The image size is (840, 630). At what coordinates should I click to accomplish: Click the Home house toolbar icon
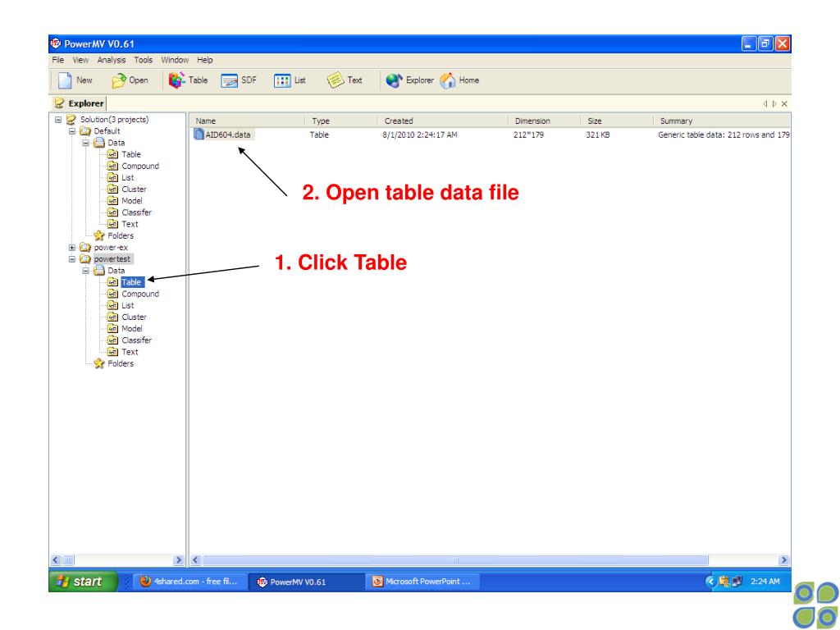447,80
